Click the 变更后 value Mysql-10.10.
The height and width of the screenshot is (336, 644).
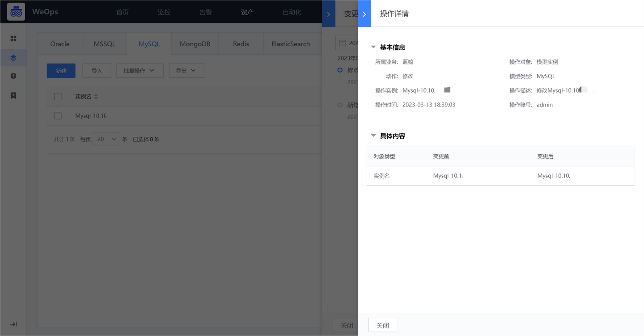(x=554, y=176)
